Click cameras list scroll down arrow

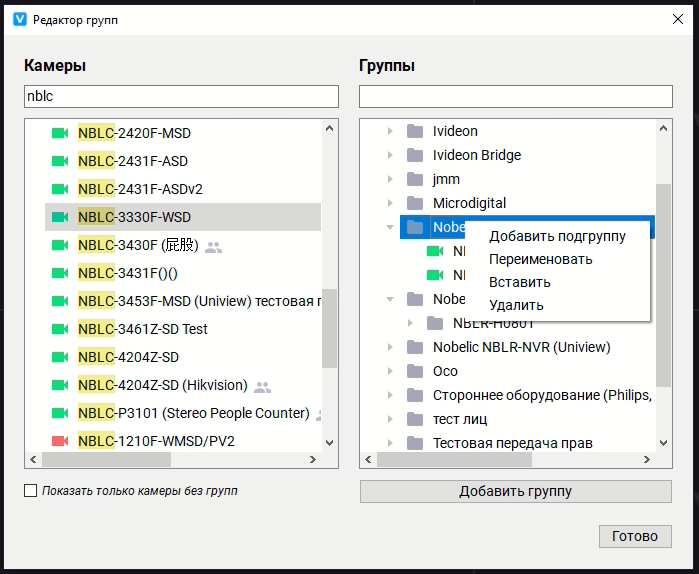pos(329,443)
